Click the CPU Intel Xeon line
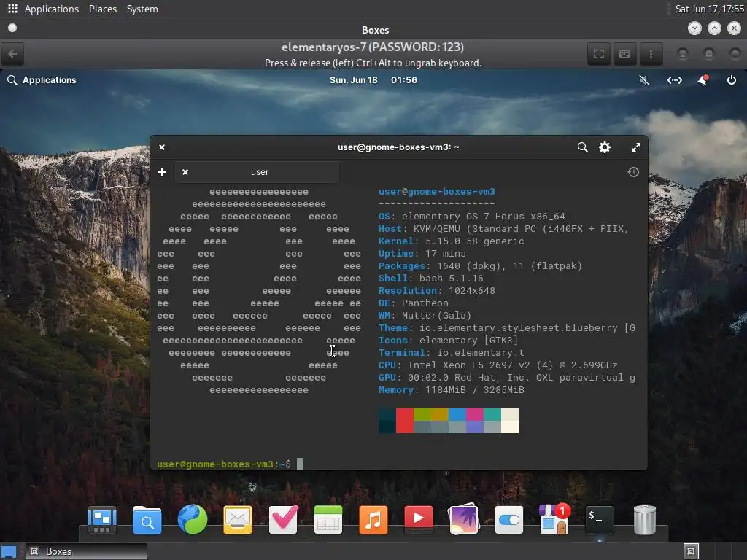The image size is (747, 560). [498, 365]
